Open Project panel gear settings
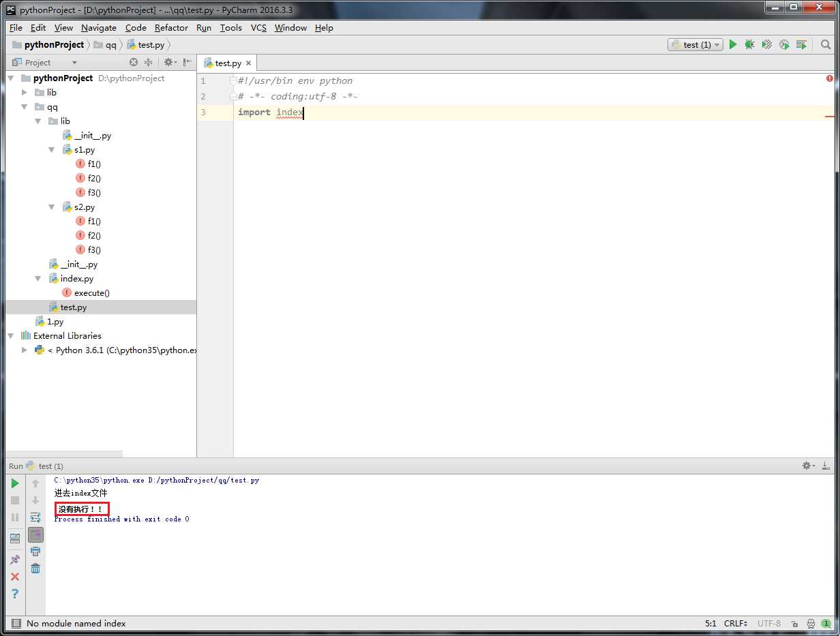Screen dimensions: 840x636 [170, 62]
